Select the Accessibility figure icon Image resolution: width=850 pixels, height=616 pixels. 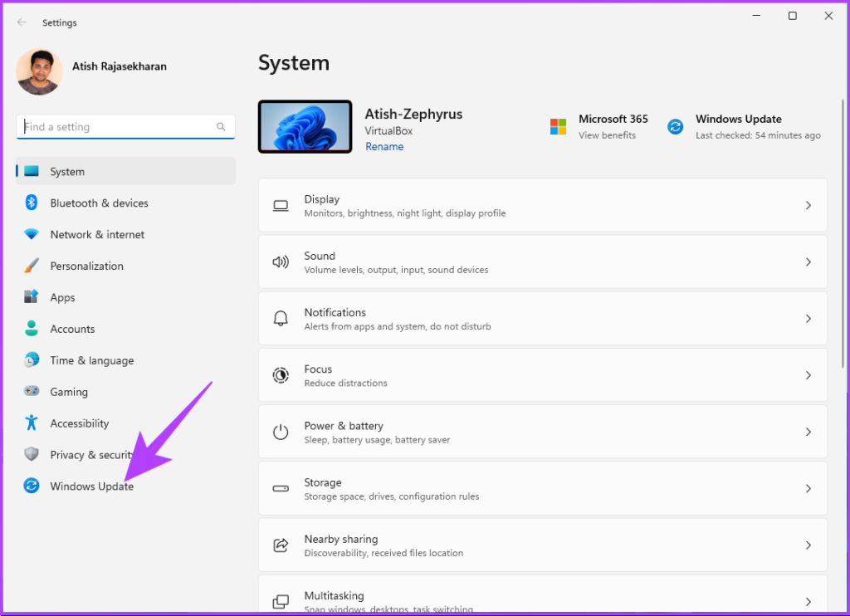coord(32,423)
